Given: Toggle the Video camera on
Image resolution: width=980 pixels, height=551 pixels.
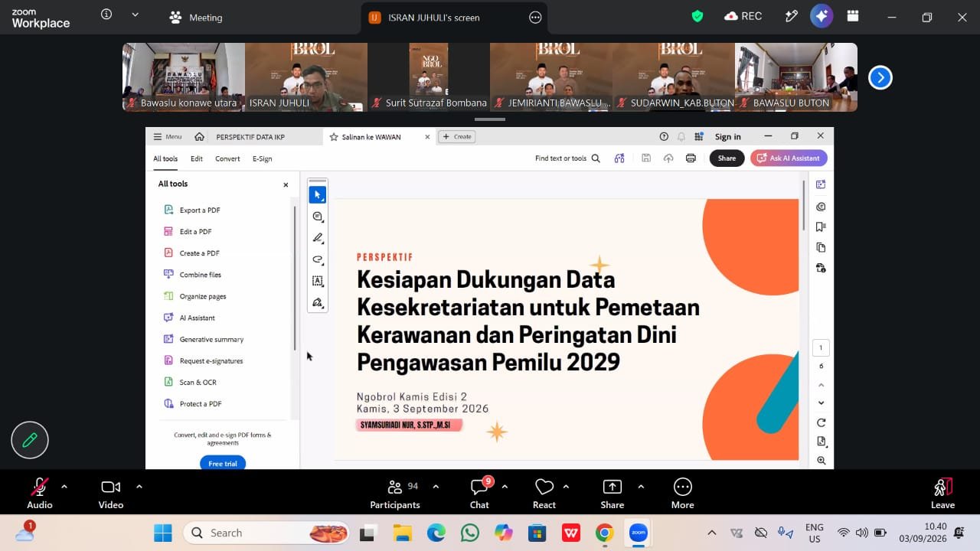Looking at the screenshot, I should click(x=111, y=493).
